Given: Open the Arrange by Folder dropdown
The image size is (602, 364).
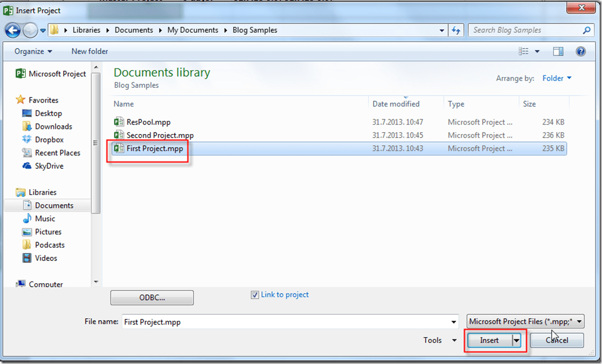Looking at the screenshot, I should click(x=556, y=78).
